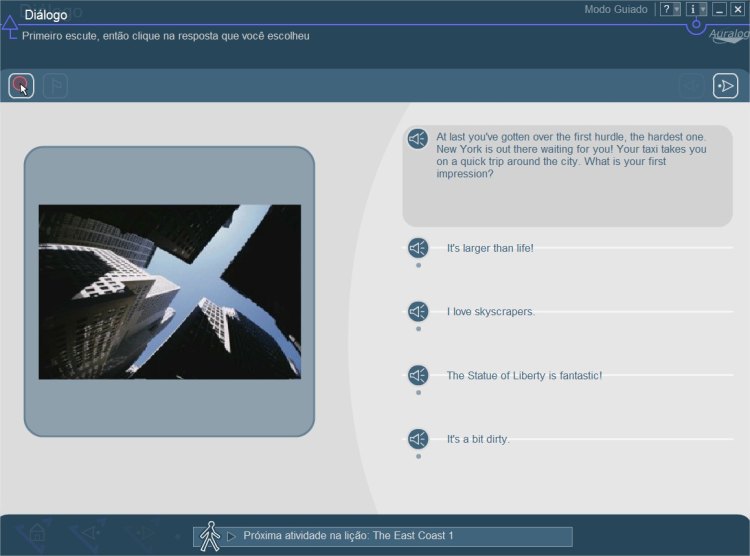Play audio for "It's larger than life!"
The height and width of the screenshot is (556, 750).
coord(418,248)
